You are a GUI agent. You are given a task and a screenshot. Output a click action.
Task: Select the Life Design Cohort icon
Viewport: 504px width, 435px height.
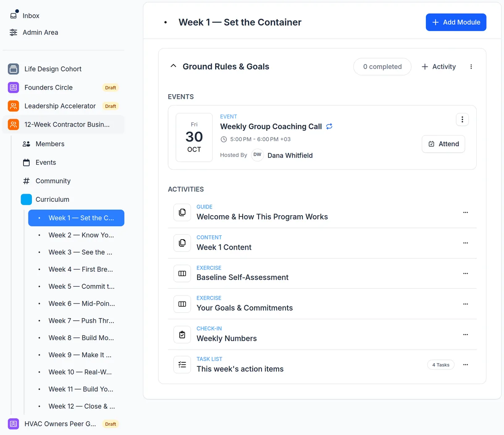click(13, 69)
